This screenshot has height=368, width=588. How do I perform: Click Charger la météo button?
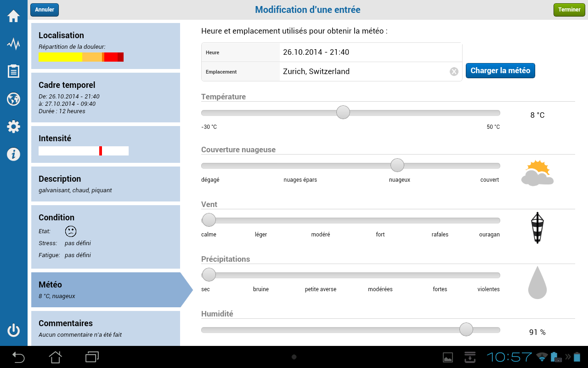pyautogui.click(x=500, y=71)
